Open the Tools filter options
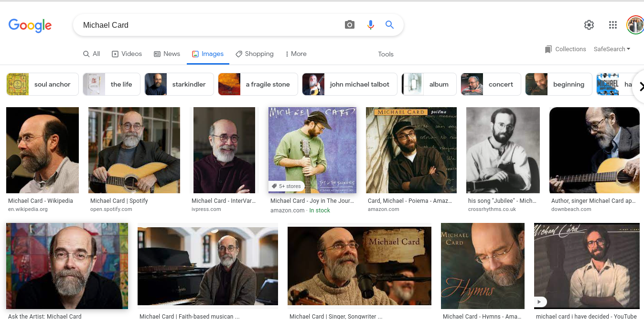The height and width of the screenshot is (321, 644). pyautogui.click(x=386, y=54)
